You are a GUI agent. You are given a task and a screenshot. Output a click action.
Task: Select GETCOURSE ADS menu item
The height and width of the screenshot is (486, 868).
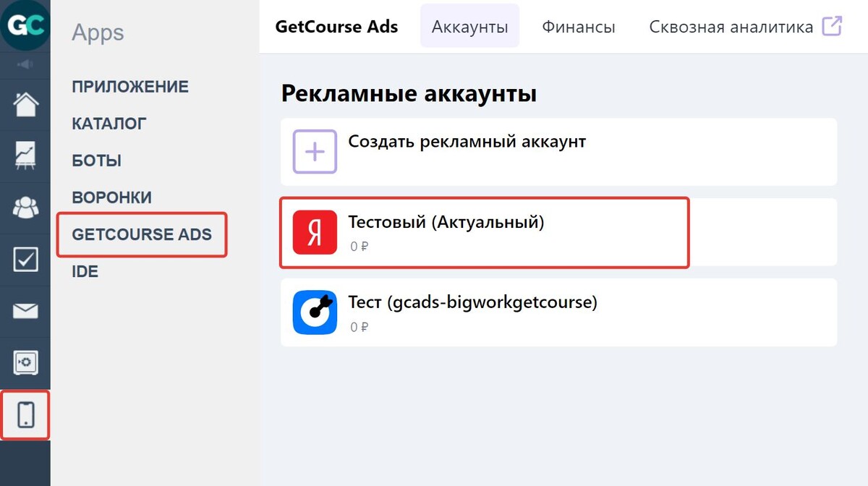click(142, 234)
